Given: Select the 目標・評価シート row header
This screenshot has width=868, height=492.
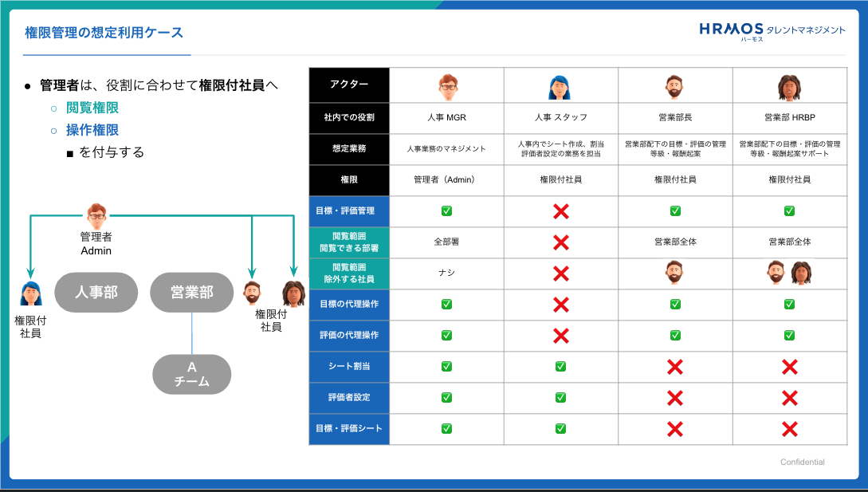Looking at the screenshot, I should (348, 429).
